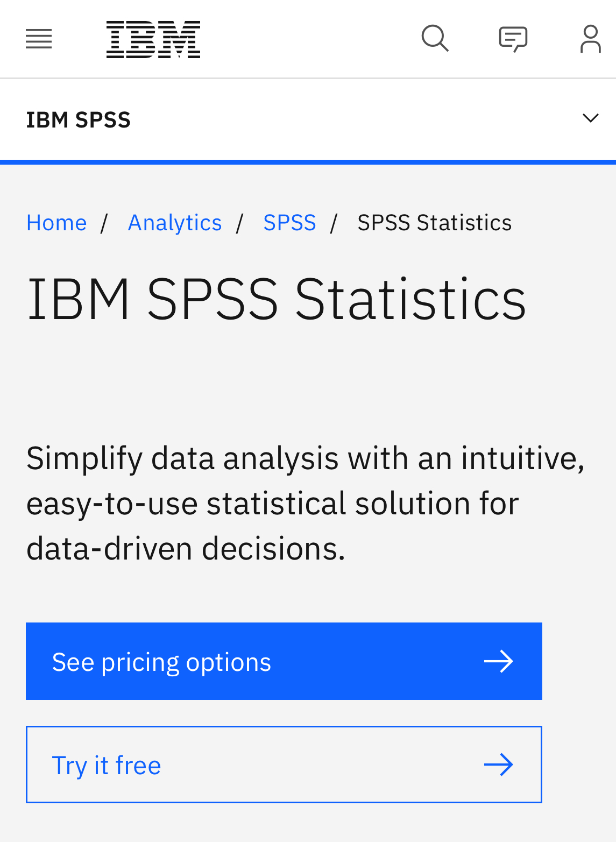Click the blue line under IBM SPSS bar

(x=308, y=162)
